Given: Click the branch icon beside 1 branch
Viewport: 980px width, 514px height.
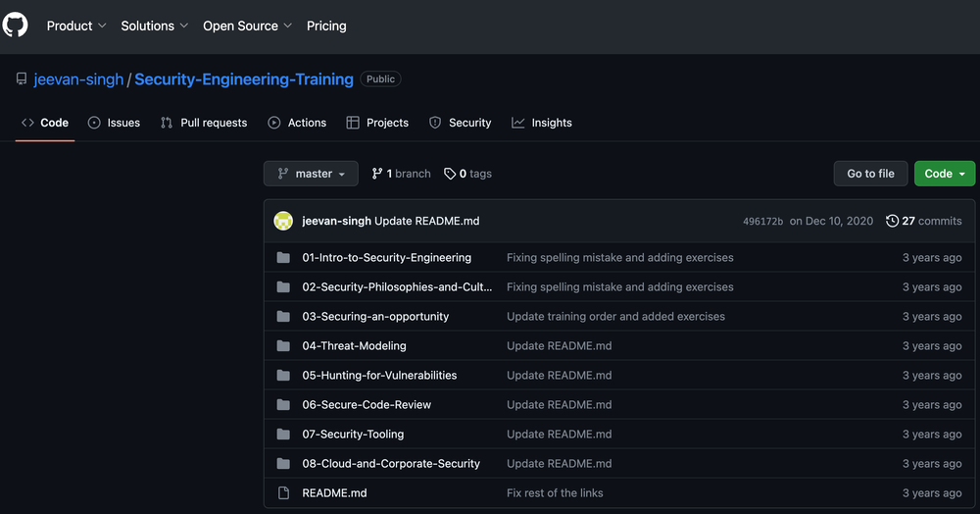Looking at the screenshot, I should click(x=377, y=174).
